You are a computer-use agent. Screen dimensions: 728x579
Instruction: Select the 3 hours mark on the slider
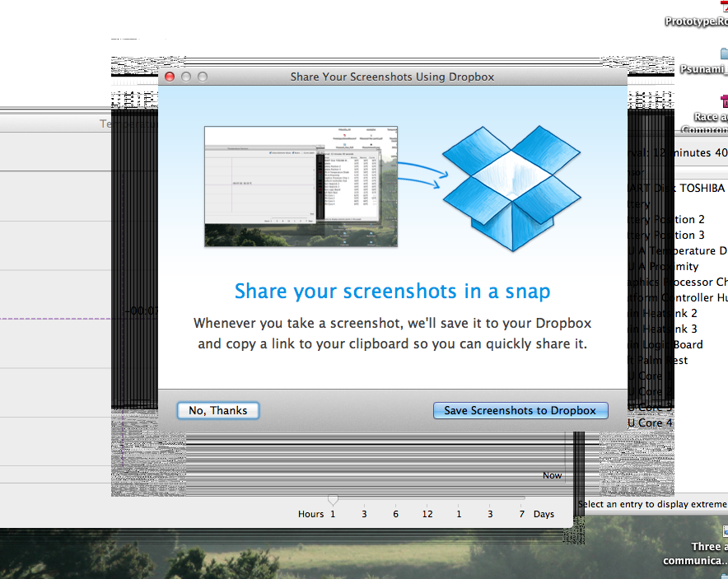pos(365,514)
